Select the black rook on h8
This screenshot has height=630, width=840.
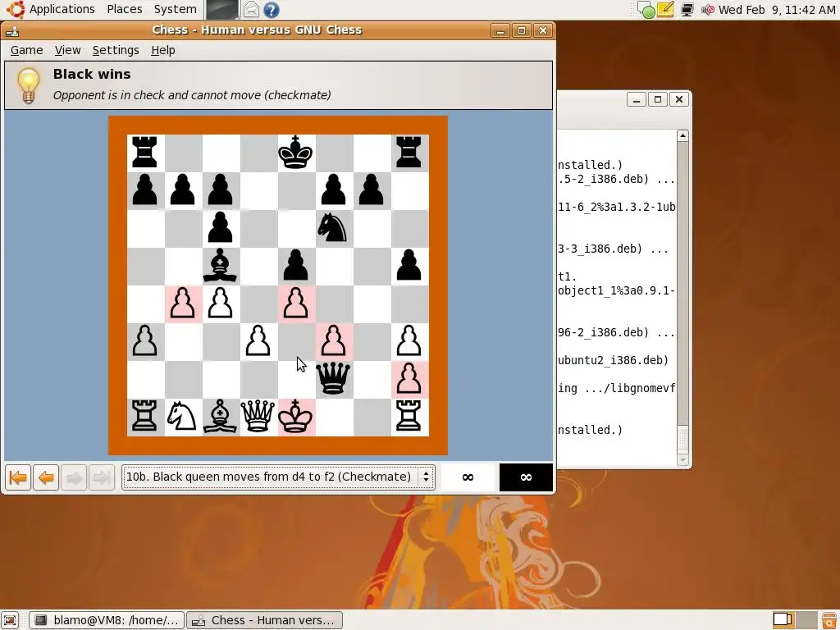pyautogui.click(x=409, y=153)
